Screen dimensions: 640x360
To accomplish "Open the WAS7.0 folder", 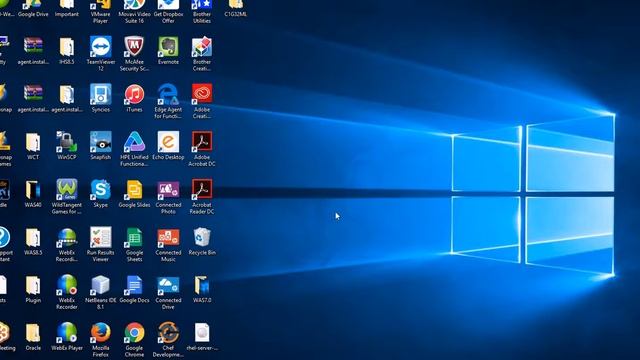I will coord(202,286).
